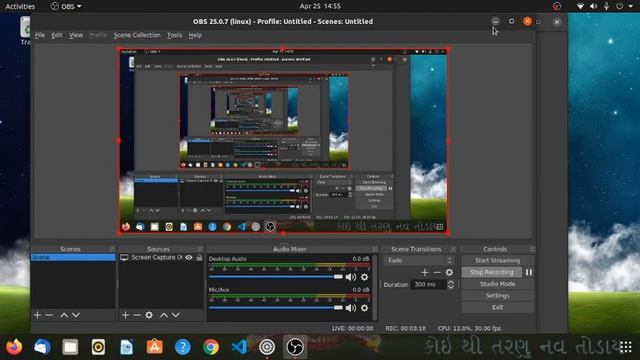Remove scene transition with minus icon
The width and height of the screenshot is (640, 360).
point(437,272)
